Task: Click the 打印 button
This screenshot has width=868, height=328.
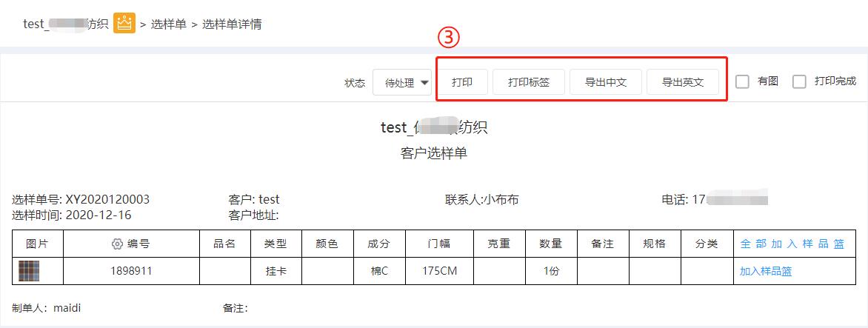Action: (x=462, y=82)
